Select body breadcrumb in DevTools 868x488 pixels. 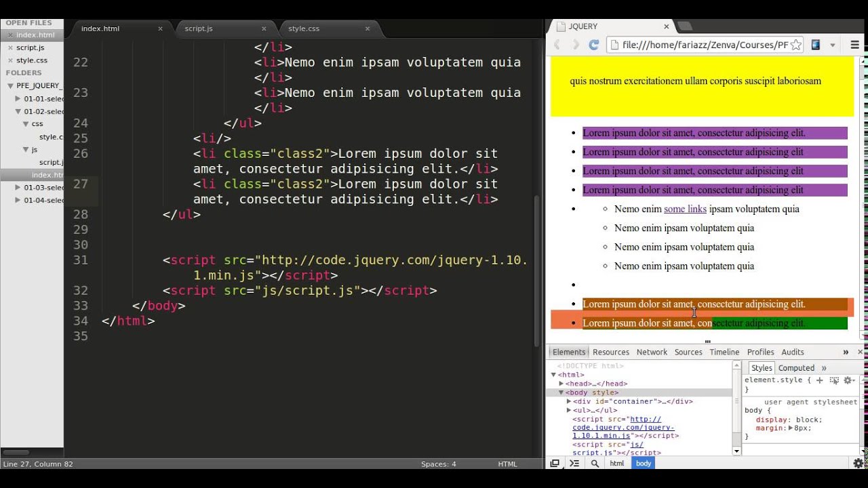tap(644, 464)
